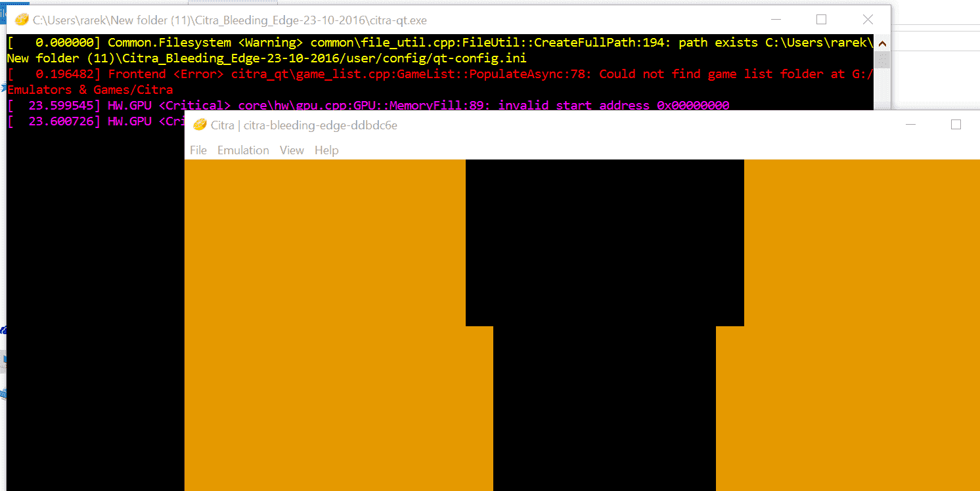The height and width of the screenshot is (491, 980).
Task: Open the Emulation menu
Action: click(x=243, y=150)
